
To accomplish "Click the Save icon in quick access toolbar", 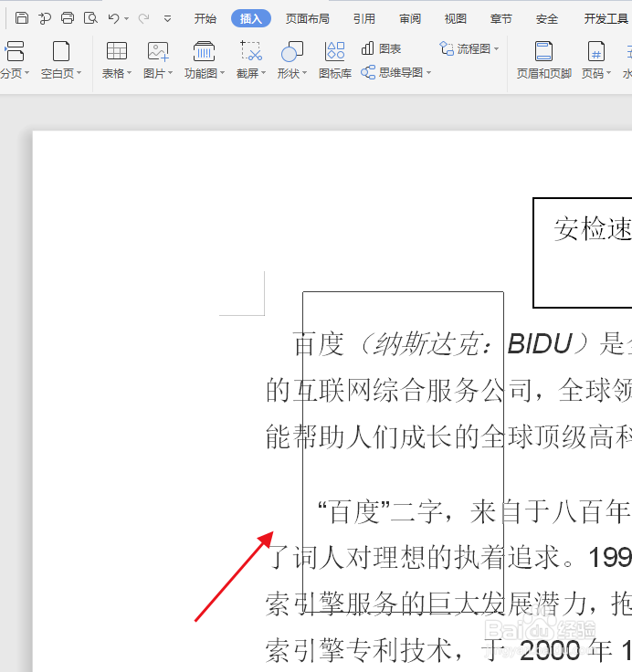I will [21, 18].
